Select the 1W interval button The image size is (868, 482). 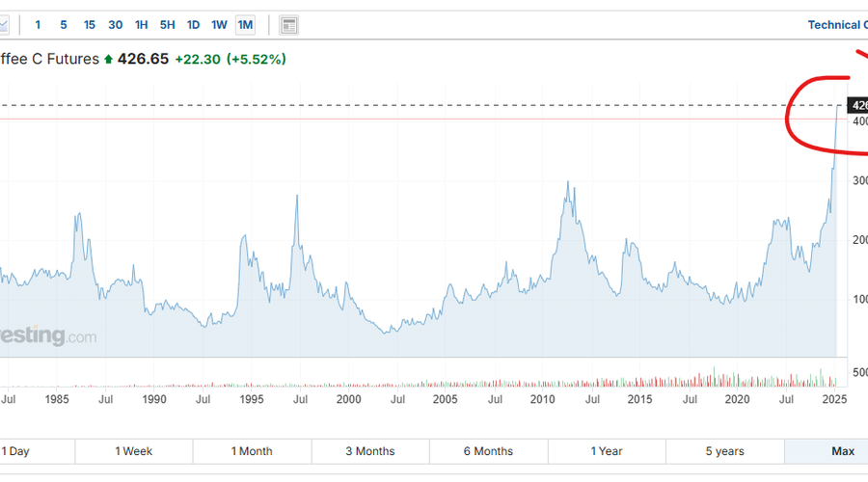pos(220,25)
